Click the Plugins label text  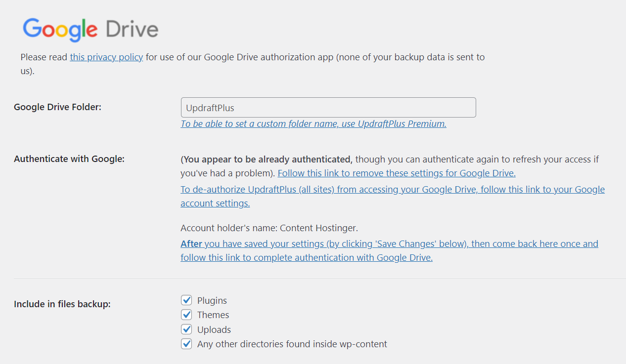coord(212,300)
